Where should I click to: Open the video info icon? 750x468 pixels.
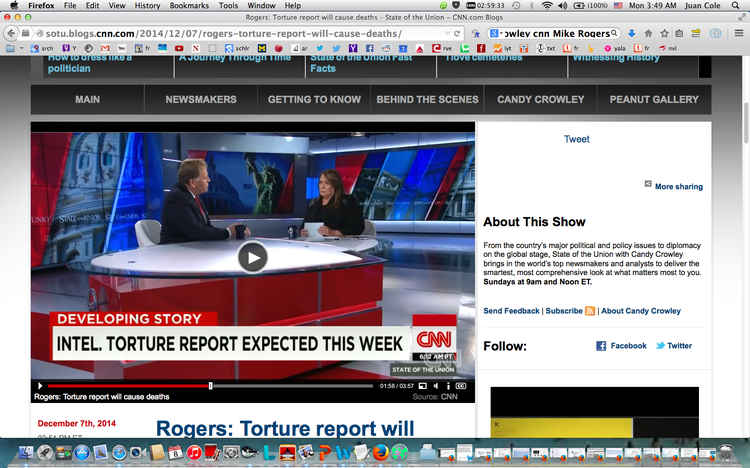click(448, 386)
